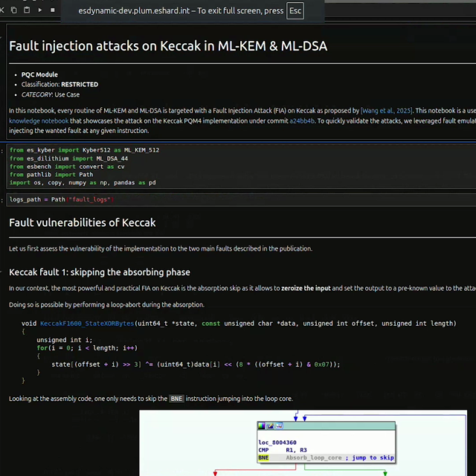476x476 pixels.
Task: Open the knowledge notebook link
Action: [39, 120]
